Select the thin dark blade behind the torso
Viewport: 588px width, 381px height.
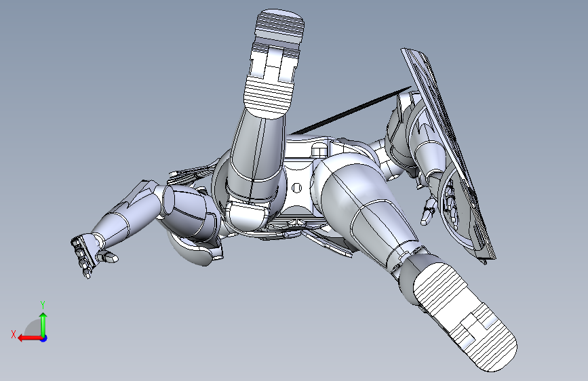[351, 111]
